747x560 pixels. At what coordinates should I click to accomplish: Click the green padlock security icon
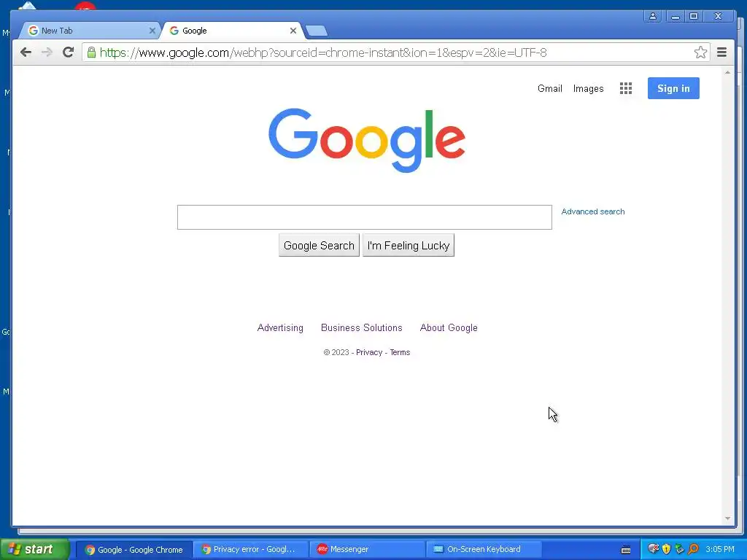[91, 52]
